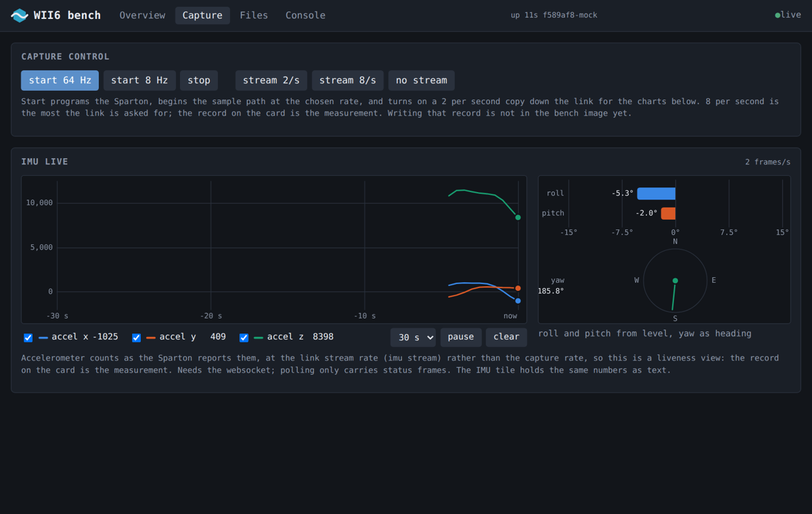Click the 10,000 y-axis label

tap(39, 203)
